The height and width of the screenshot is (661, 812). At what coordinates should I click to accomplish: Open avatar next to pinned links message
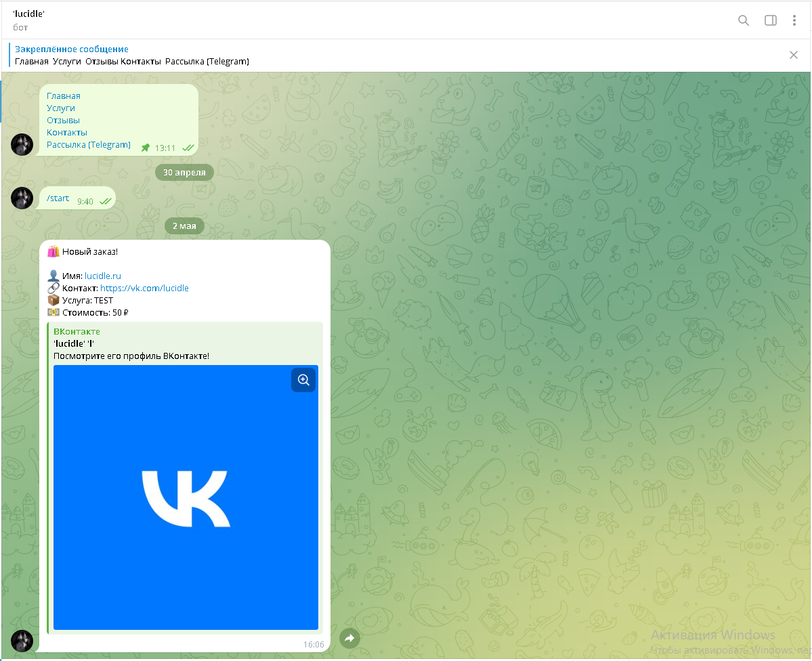[22, 144]
